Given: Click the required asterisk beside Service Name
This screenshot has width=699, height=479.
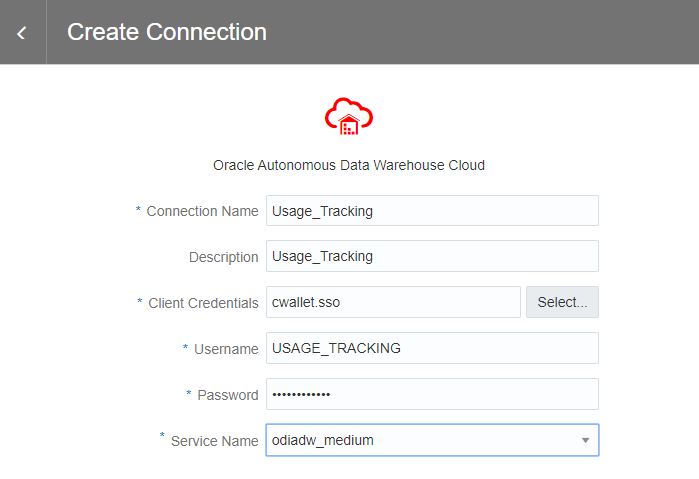Looking at the screenshot, I should coord(163,436).
